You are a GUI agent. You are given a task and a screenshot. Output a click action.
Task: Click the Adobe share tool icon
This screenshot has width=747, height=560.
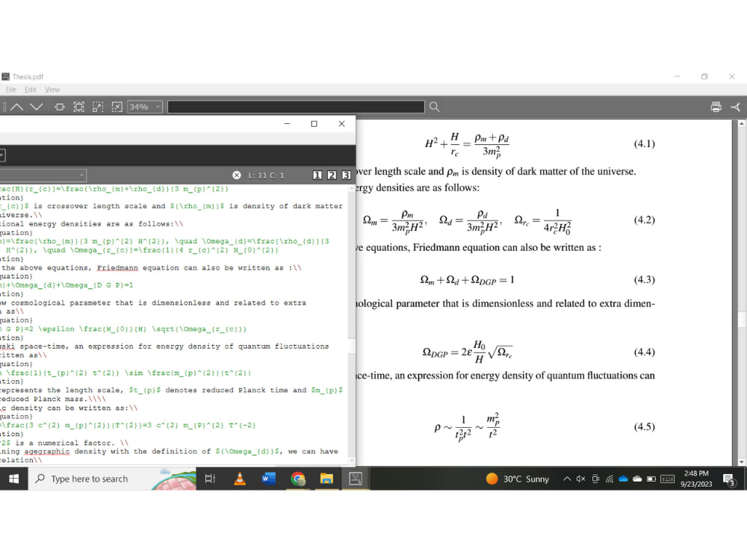[x=734, y=106]
